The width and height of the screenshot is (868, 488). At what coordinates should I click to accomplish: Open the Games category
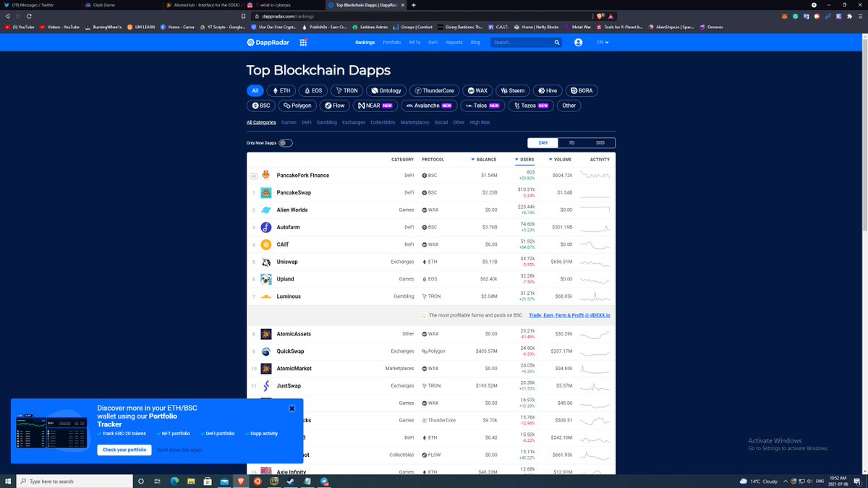pos(289,123)
